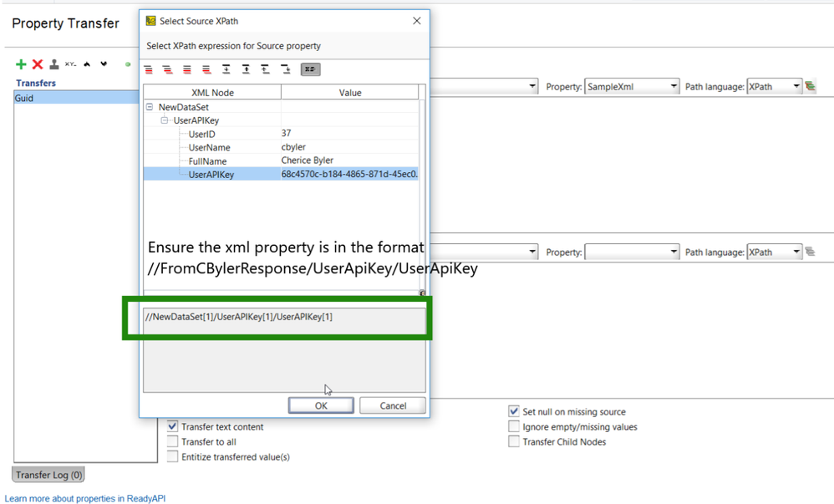Move transfer up with the up arrow
834x504 pixels.
pyautogui.click(x=88, y=64)
